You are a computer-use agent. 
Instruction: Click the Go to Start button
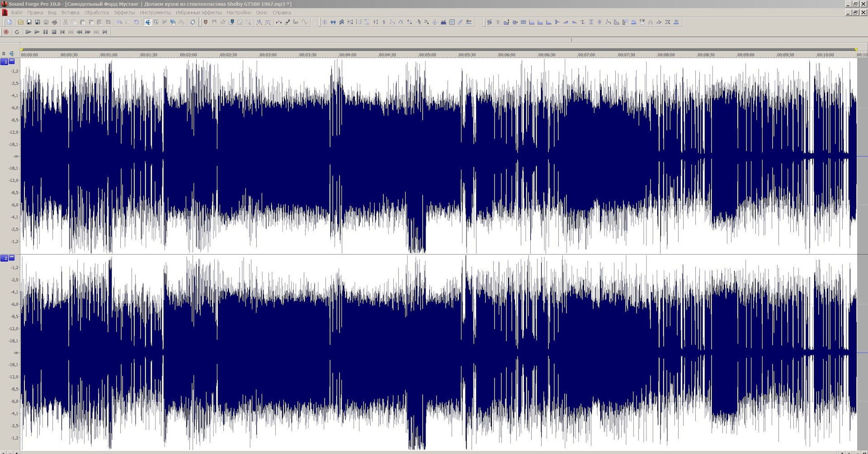point(62,32)
